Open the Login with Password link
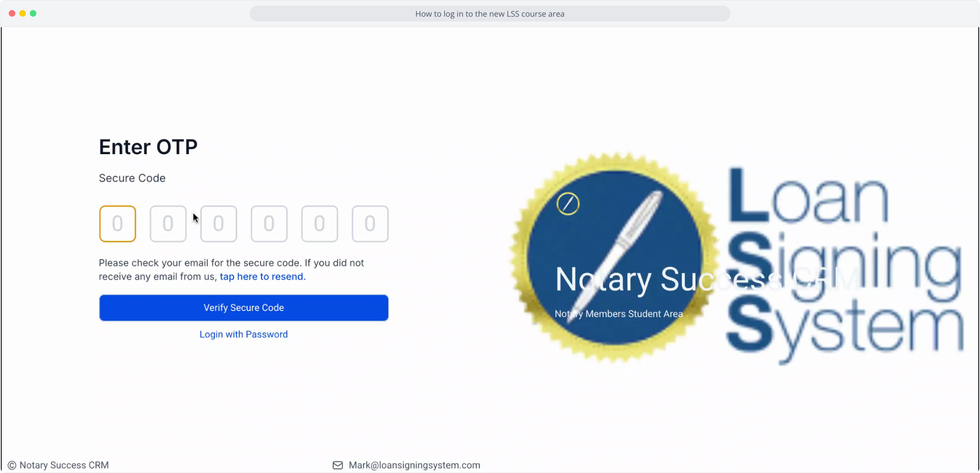 click(243, 334)
